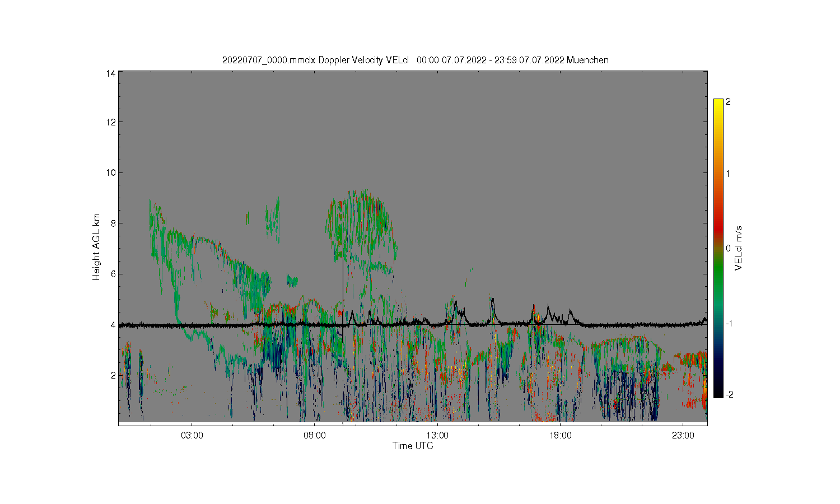840x504 pixels.
Task: Click the 13:00 time tick label
Action: coord(437,436)
